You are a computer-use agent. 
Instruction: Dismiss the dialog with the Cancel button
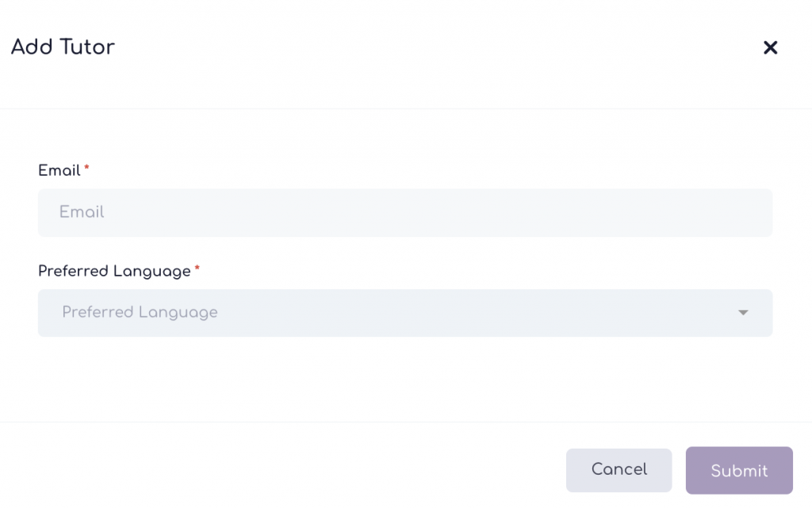point(619,470)
